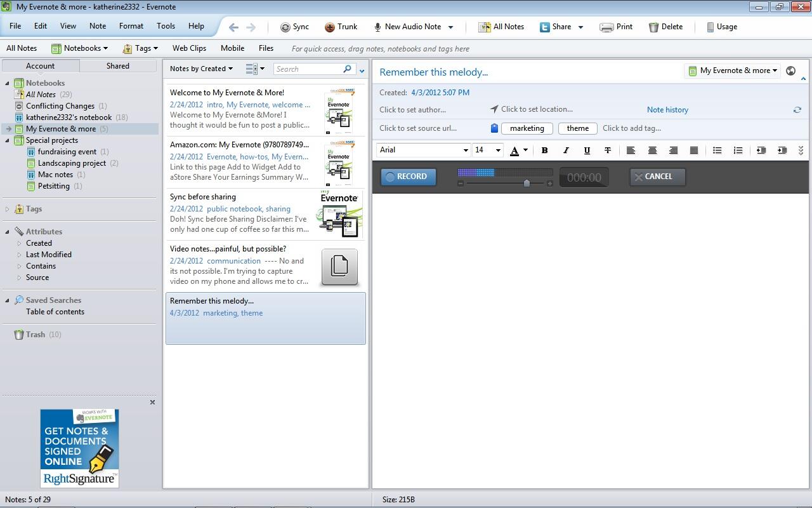
Task: Click the blue tag icon
Action: click(494, 128)
